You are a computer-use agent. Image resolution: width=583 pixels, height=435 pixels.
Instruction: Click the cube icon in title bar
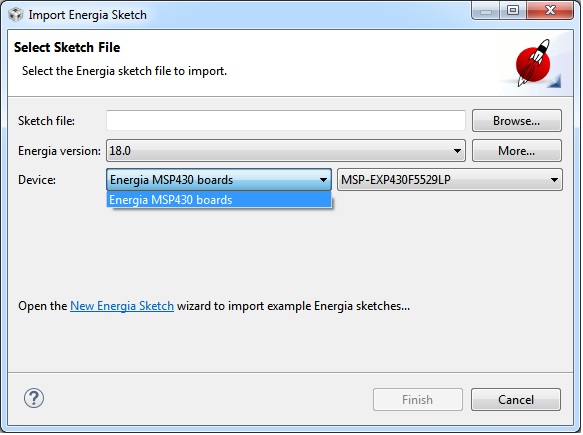pyautogui.click(x=16, y=15)
